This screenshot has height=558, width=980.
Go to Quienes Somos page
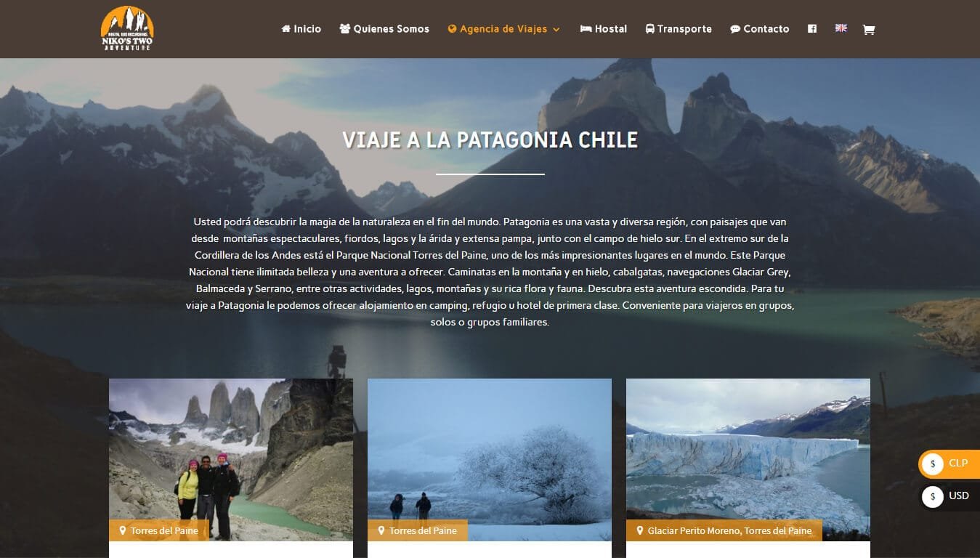click(x=384, y=29)
